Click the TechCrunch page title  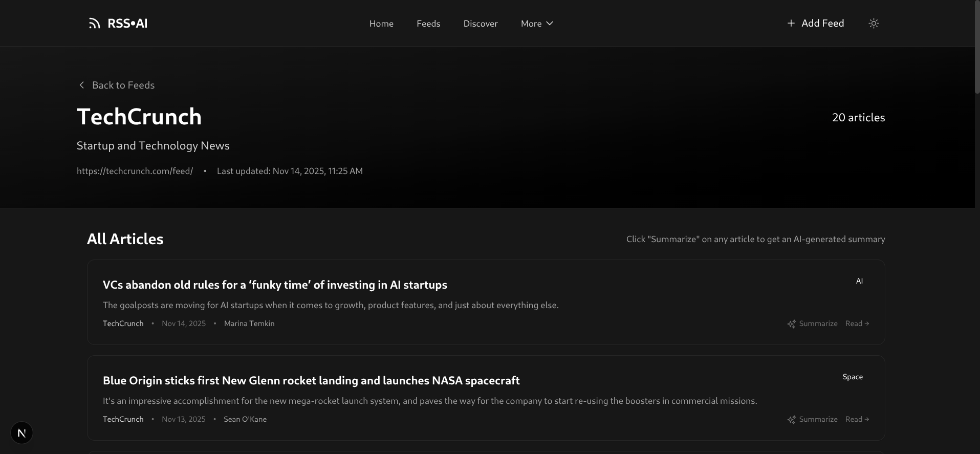(x=139, y=116)
